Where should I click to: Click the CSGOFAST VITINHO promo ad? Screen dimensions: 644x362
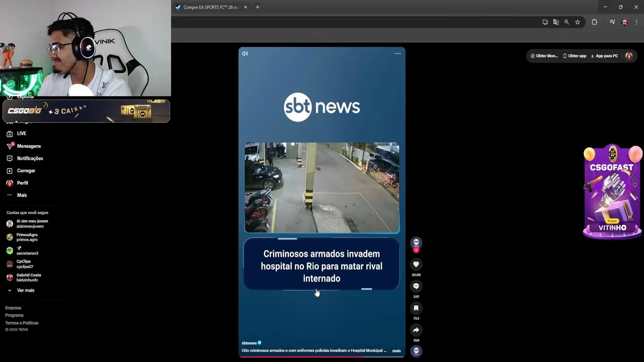click(x=612, y=192)
